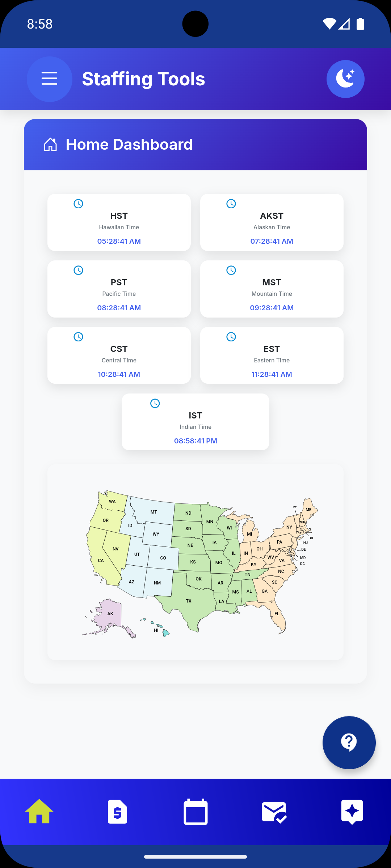
Task: Open the calendar tab in bottom bar
Action: pyautogui.click(x=195, y=812)
